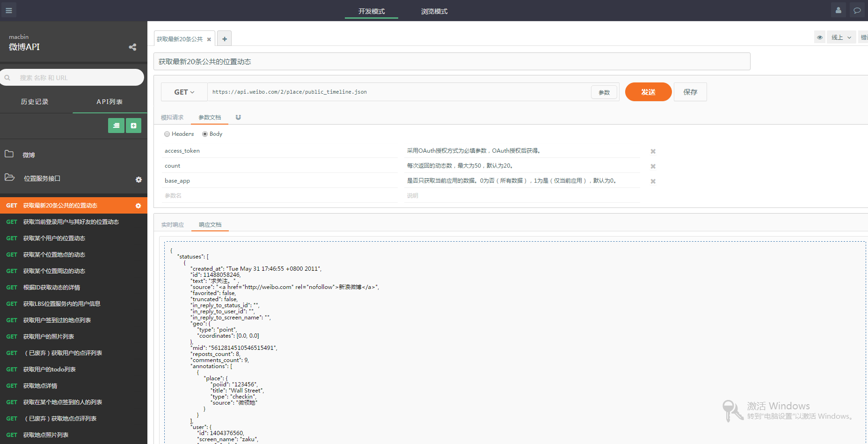Open settings gear for 位置服务接口 folder
This screenshot has height=444, width=868.
[x=139, y=179]
